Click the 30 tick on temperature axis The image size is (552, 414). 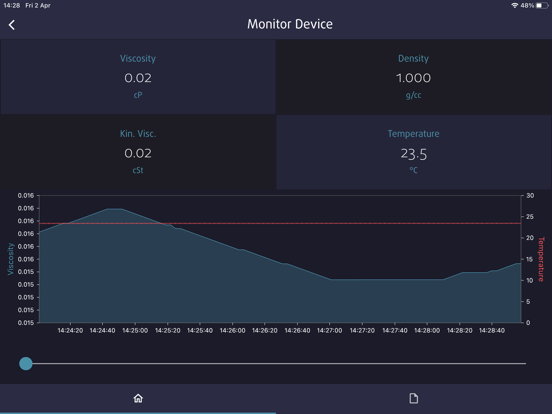pos(530,195)
